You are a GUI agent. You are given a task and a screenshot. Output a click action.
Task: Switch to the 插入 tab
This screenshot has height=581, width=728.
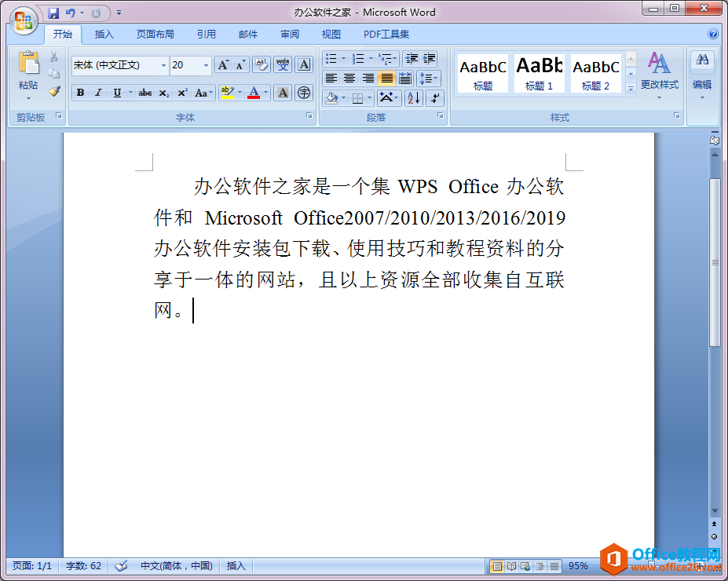(104, 34)
